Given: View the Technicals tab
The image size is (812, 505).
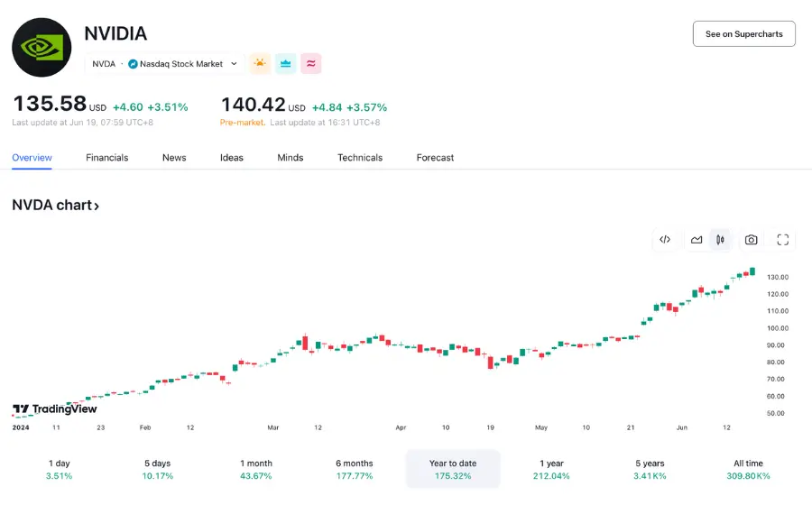Looking at the screenshot, I should click(x=360, y=158).
